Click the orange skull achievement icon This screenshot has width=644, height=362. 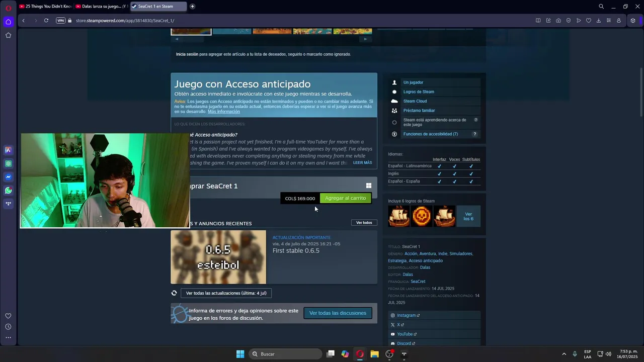[422, 216]
